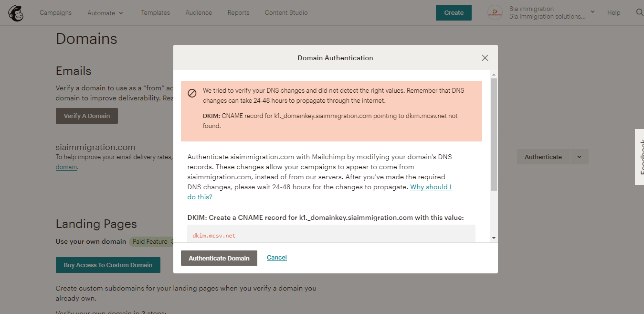This screenshot has width=644, height=314.
Task: Select the dkim.mcsv.net CNAME value
Action: coord(214,236)
